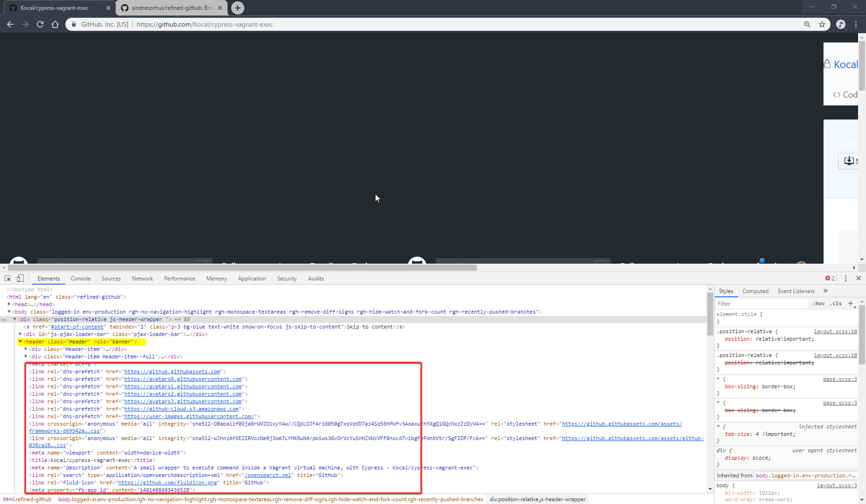Click the error counter showing 2 errors
Image resolution: width=866 pixels, height=504 pixels.
tap(830, 278)
